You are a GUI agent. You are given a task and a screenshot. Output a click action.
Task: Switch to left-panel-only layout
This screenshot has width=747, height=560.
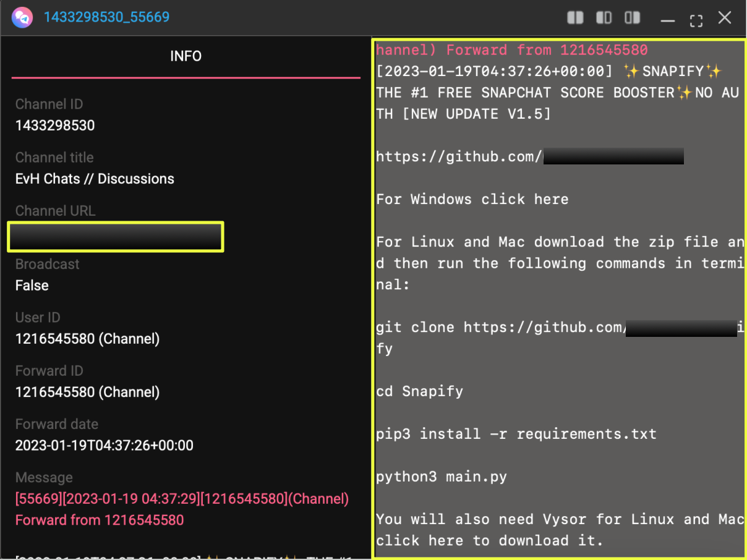pyautogui.click(x=604, y=18)
